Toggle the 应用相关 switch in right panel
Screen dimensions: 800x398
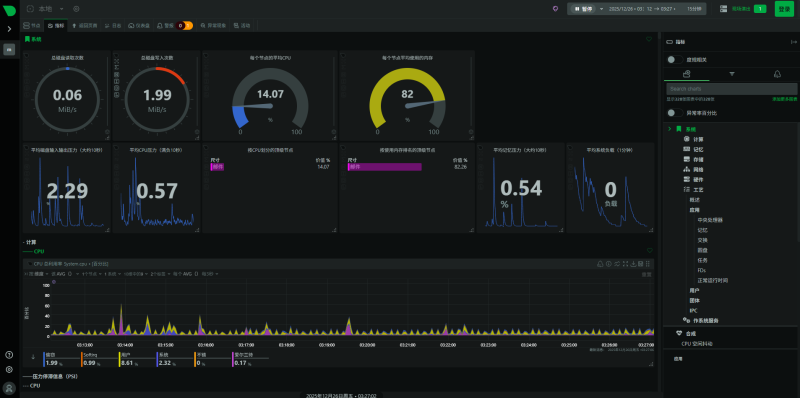[x=674, y=60]
